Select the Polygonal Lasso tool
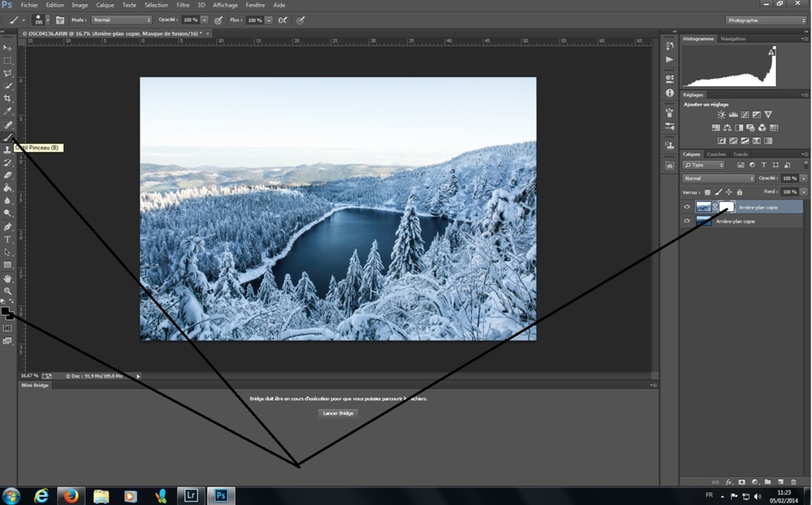The width and height of the screenshot is (812, 505). pyautogui.click(x=7, y=73)
